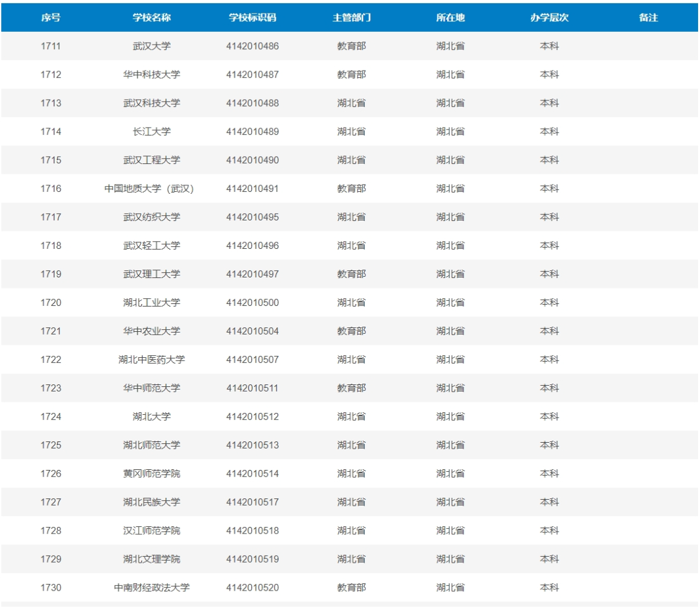Click school code 4142010496
700x608 pixels.
click(252, 246)
